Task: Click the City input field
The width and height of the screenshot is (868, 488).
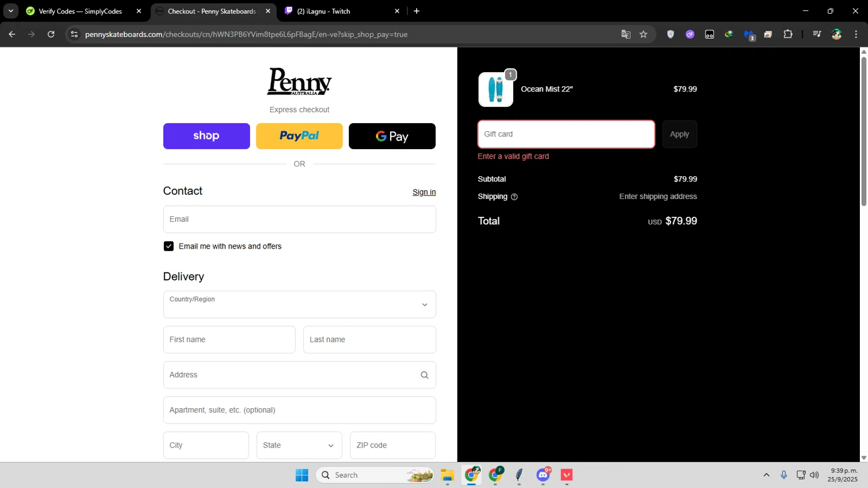Action: pos(206,445)
